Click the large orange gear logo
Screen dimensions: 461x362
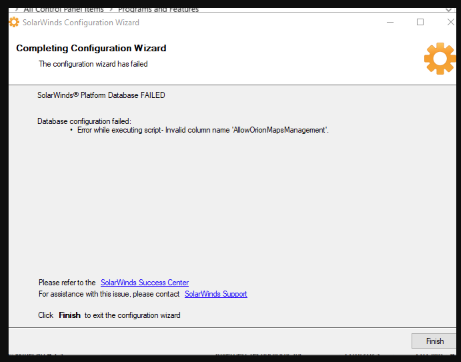[x=440, y=58]
